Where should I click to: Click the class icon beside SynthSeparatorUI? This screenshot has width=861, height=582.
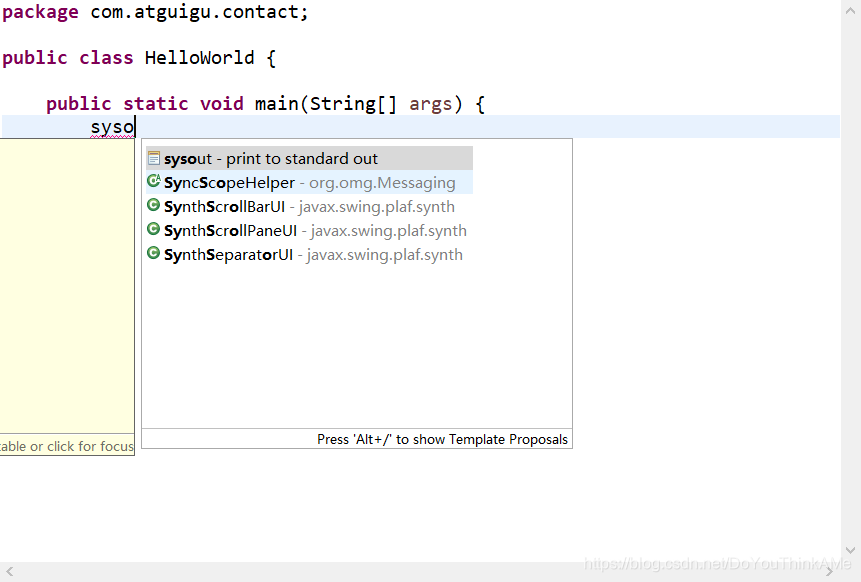pyautogui.click(x=154, y=253)
